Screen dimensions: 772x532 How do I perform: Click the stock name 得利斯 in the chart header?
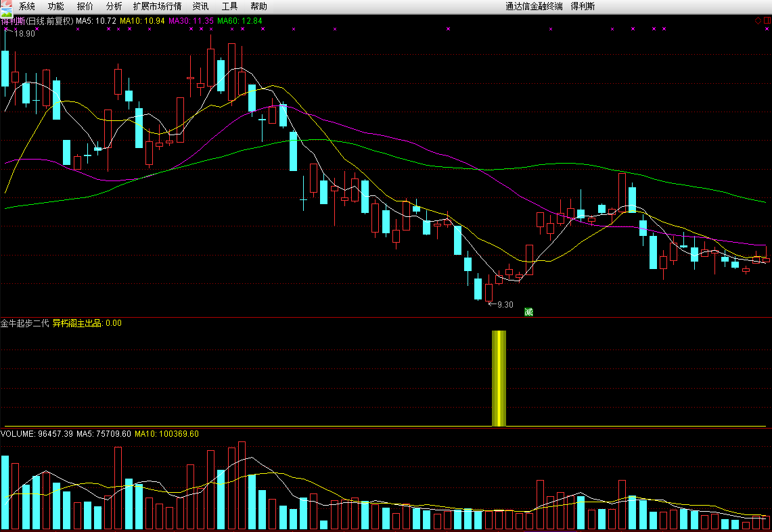click(12, 21)
